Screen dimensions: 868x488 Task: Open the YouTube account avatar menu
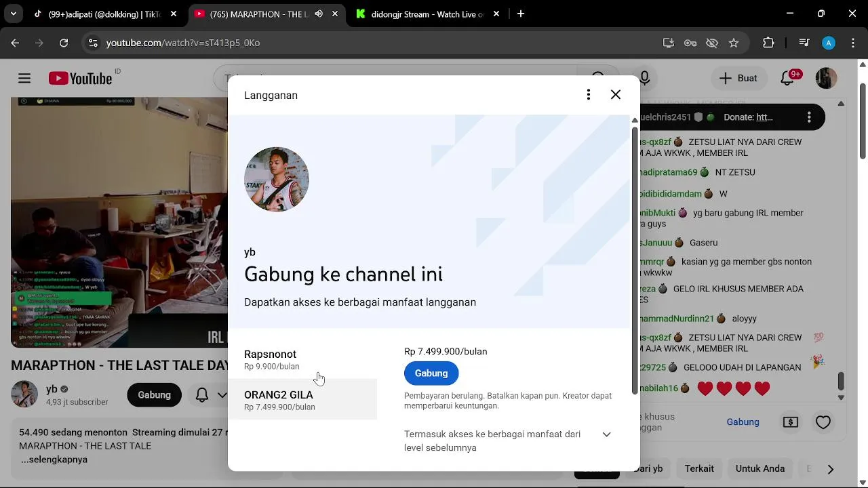826,79
